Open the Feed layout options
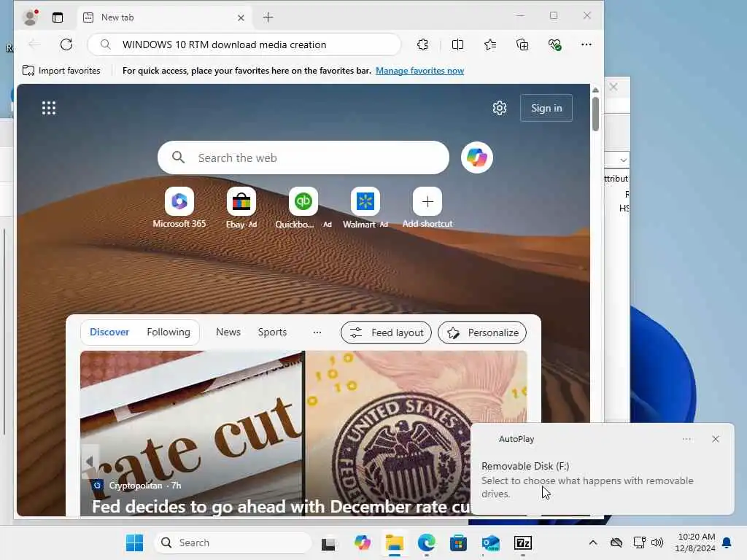The width and height of the screenshot is (747, 560). point(387,332)
